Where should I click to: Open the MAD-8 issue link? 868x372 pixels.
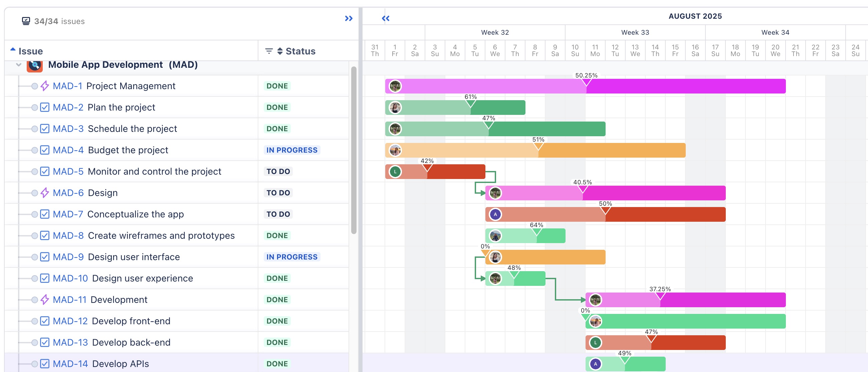[x=68, y=235]
